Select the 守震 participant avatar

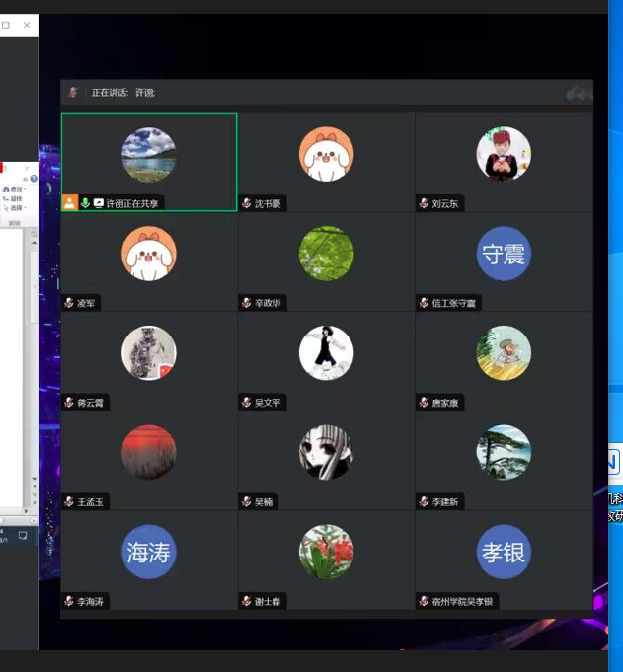[504, 254]
